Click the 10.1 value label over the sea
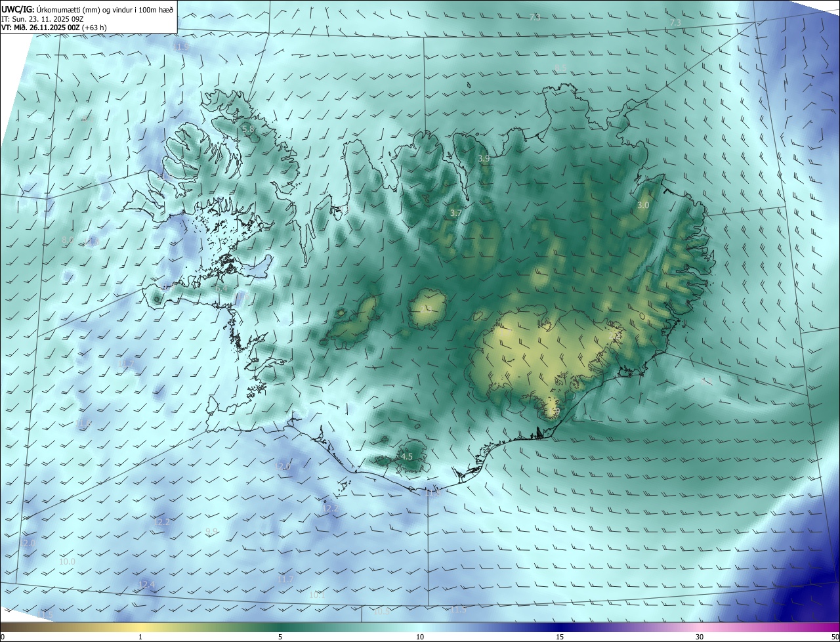This screenshot has width=840, height=642. 317,595
